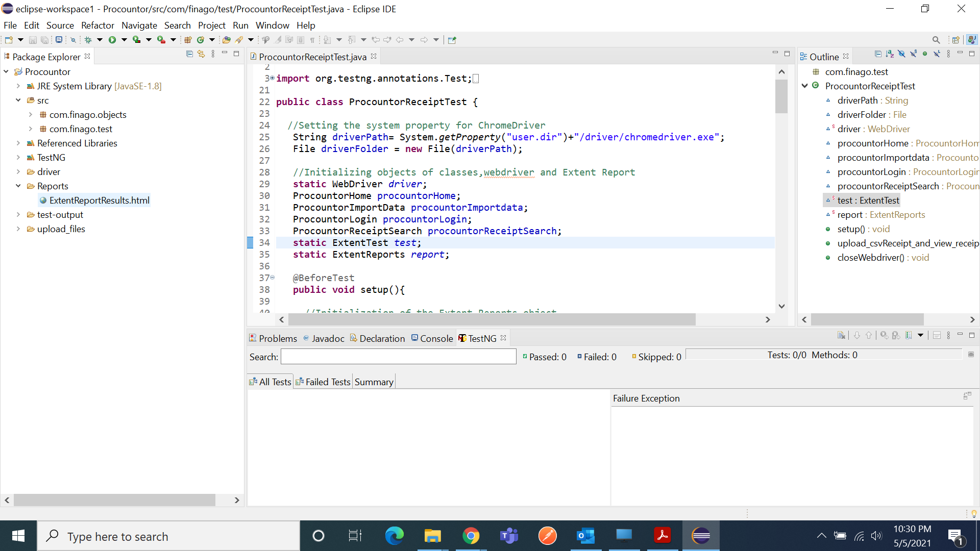Click the Run green play button
The image size is (980, 551).
tap(112, 40)
